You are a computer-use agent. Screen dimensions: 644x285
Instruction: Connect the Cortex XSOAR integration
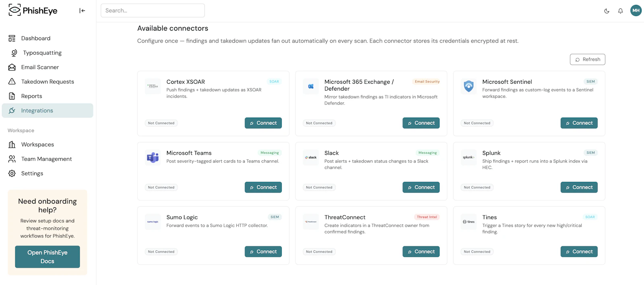pos(263,123)
